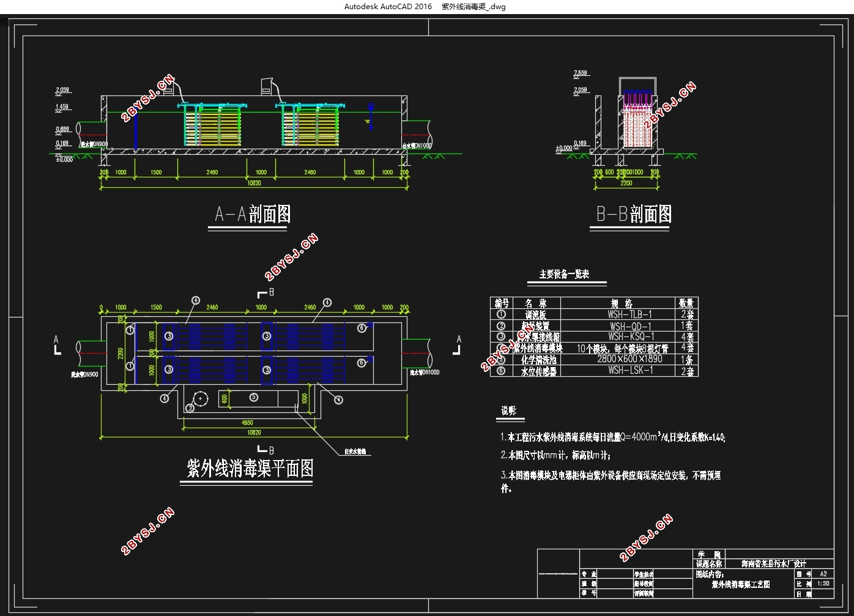Click the bottom 'B' section cut mark

(266, 450)
